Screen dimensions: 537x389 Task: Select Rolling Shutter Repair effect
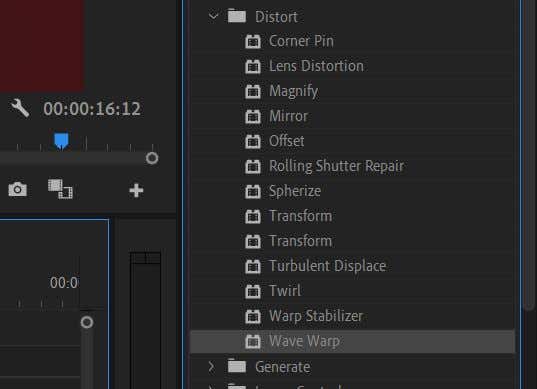(336, 166)
